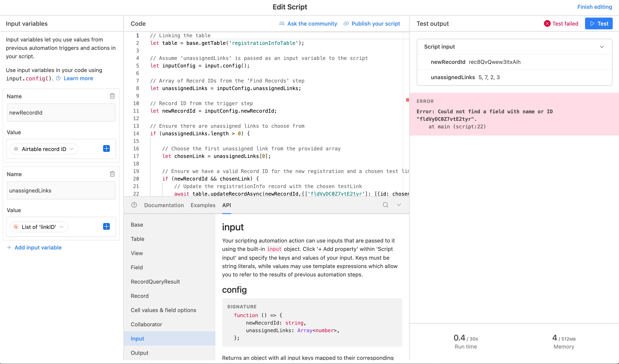Open List of 'linkID' value dropdown
This screenshot has width=619, height=364.
pos(39,227)
